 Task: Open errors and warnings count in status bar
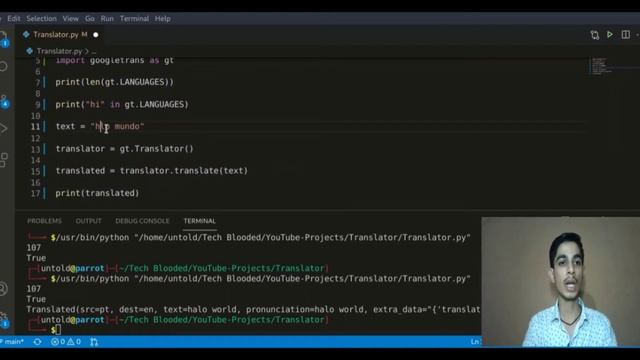[65, 342]
